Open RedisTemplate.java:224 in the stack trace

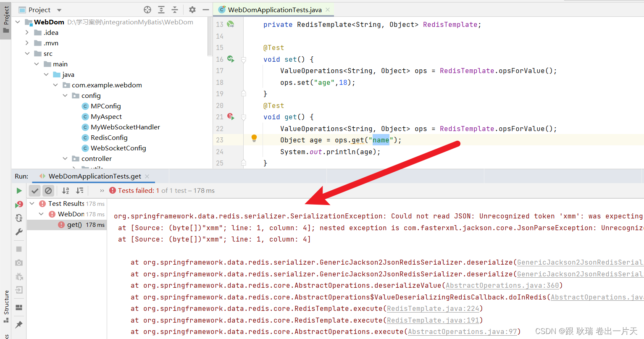(433, 308)
